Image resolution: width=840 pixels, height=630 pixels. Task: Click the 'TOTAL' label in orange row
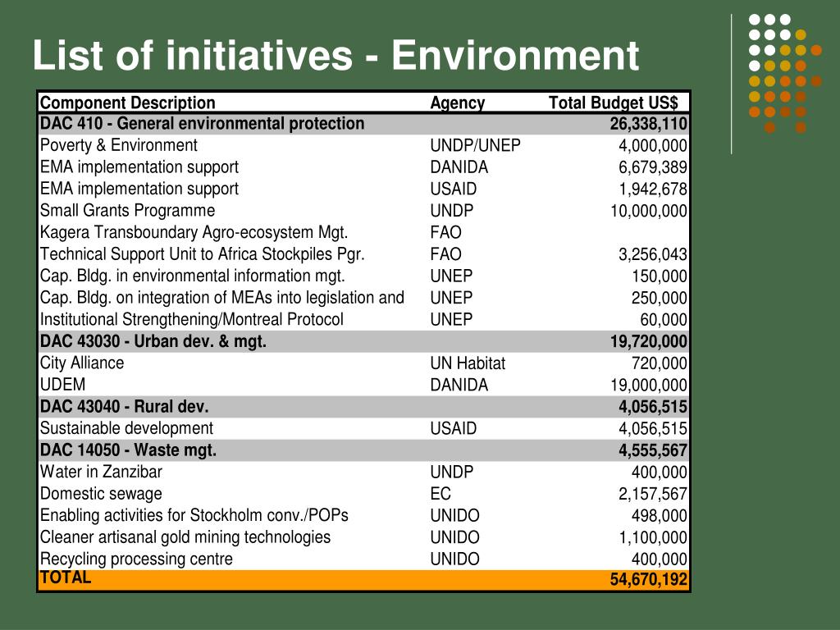click(x=66, y=577)
